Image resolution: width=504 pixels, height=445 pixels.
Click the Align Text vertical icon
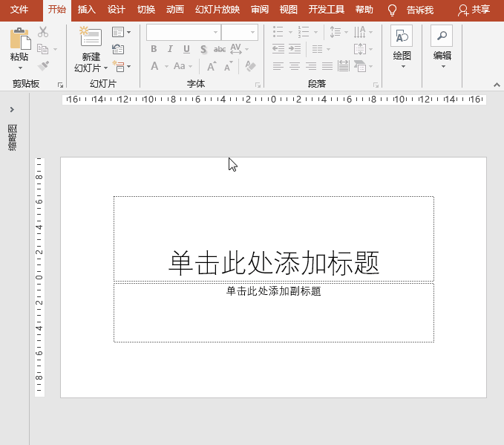pyautogui.click(x=360, y=49)
